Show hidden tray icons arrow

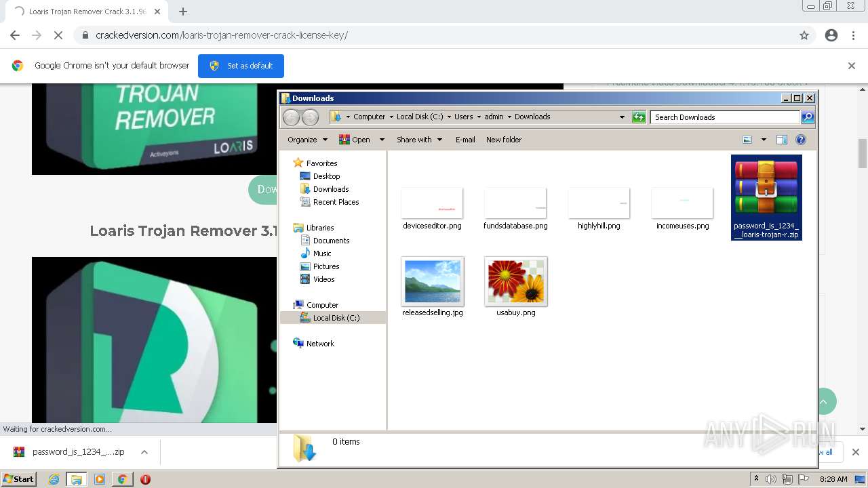click(756, 479)
